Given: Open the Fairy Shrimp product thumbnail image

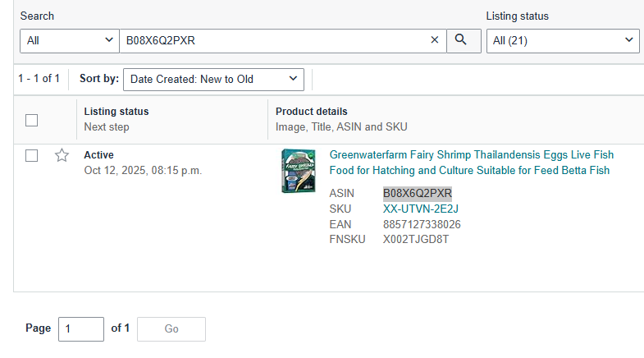Looking at the screenshot, I should [299, 171].
